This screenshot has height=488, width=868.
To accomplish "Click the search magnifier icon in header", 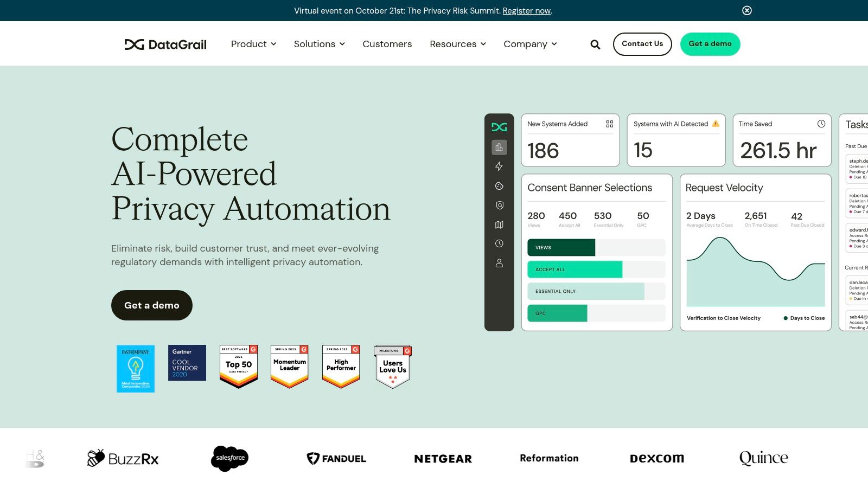I will pos(595,44).
